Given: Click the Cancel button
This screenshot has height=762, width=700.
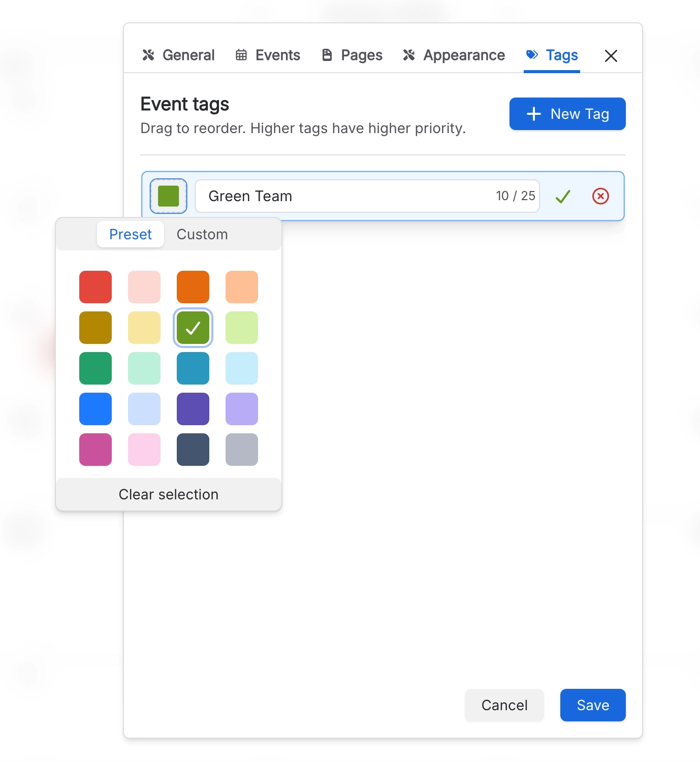Looking at the screenshot, I should click(x=504, y=705).
